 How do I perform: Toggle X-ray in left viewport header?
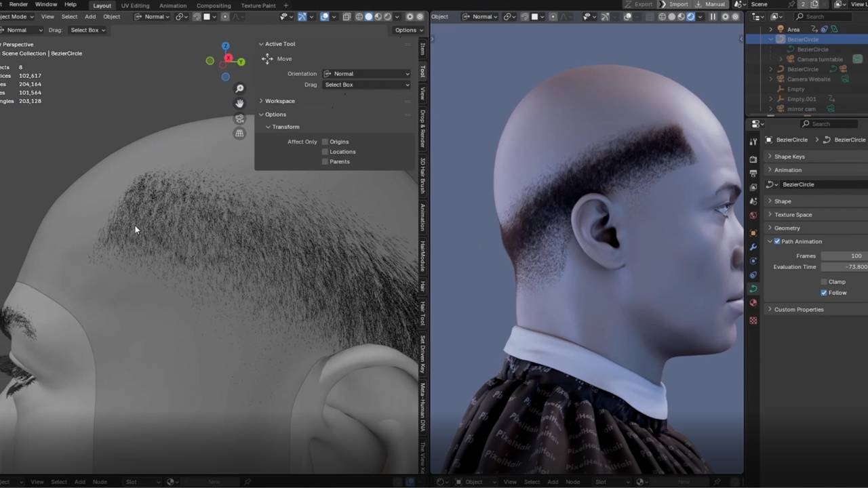tap(347, 16)
